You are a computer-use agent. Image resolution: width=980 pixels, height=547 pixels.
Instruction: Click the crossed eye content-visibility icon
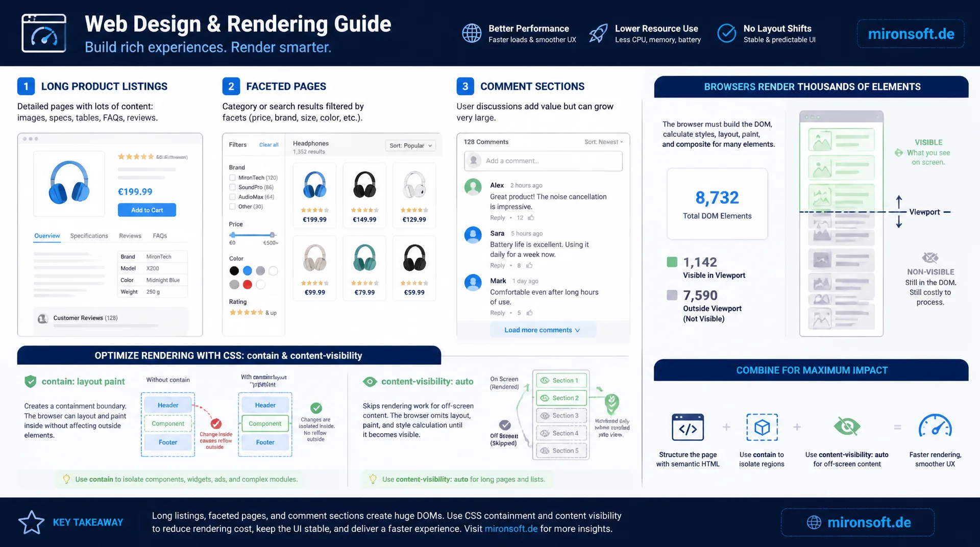847,426
